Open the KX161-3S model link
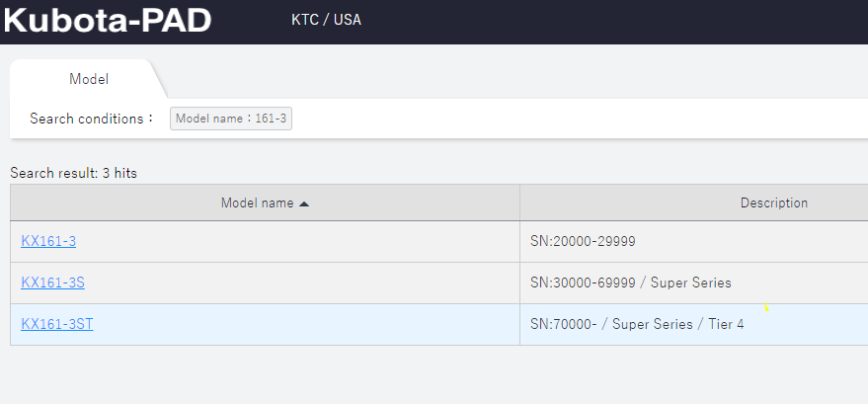Viewport: 868px width, 404px height. pyautogui.click(x=52, y=283)
